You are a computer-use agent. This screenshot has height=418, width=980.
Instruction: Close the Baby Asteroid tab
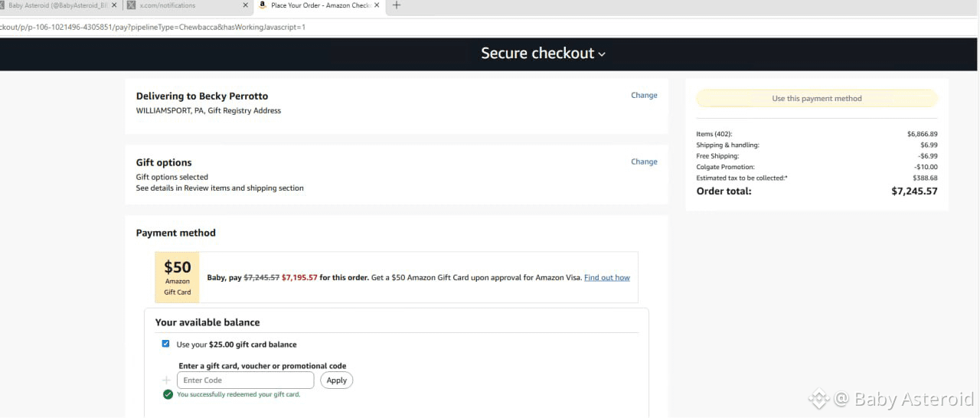click(x=113, y=5)
